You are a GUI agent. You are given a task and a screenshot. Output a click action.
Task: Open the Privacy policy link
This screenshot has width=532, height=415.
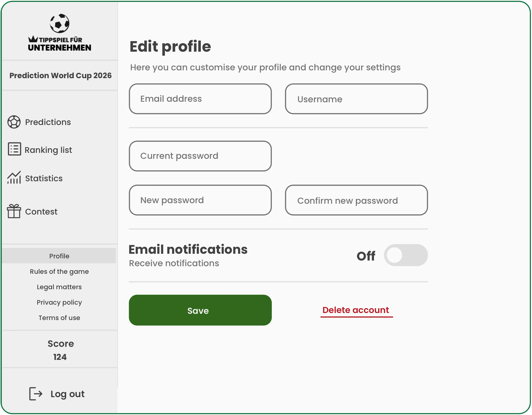(59, 302)
